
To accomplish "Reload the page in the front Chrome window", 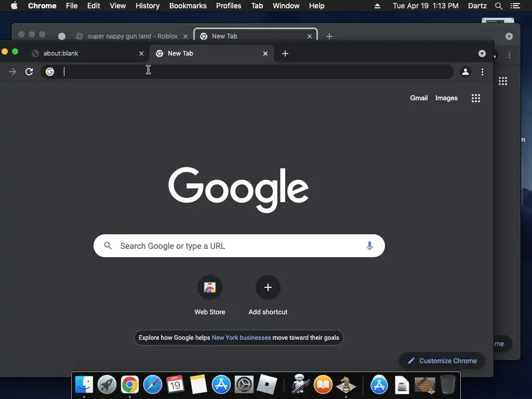I will click(x=29, y=72).
